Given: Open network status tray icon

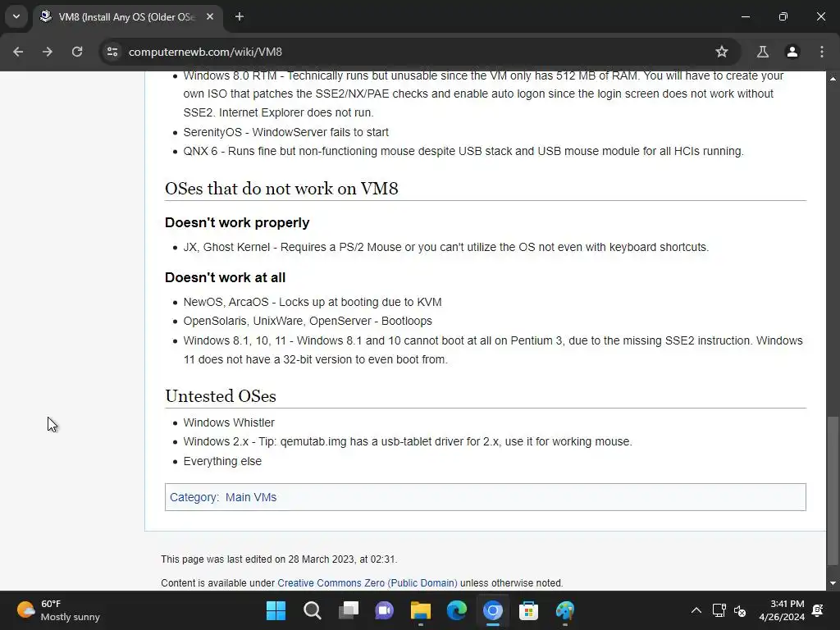Looking at the screenshot, I should click(x=719, y=610).
